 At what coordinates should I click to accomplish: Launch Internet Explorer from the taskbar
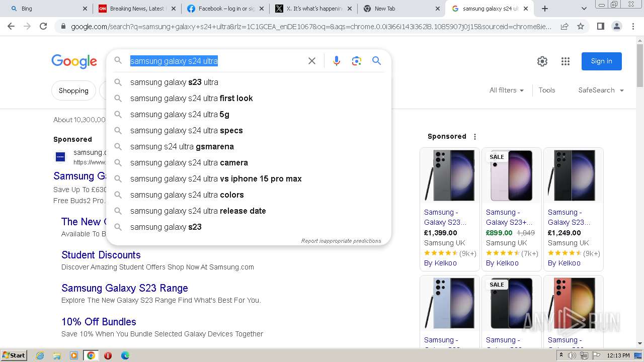click(40, 355)
